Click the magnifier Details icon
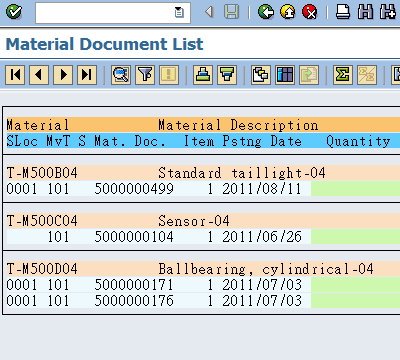This screenshot has height=360, width=400. [x=121, y=75]
